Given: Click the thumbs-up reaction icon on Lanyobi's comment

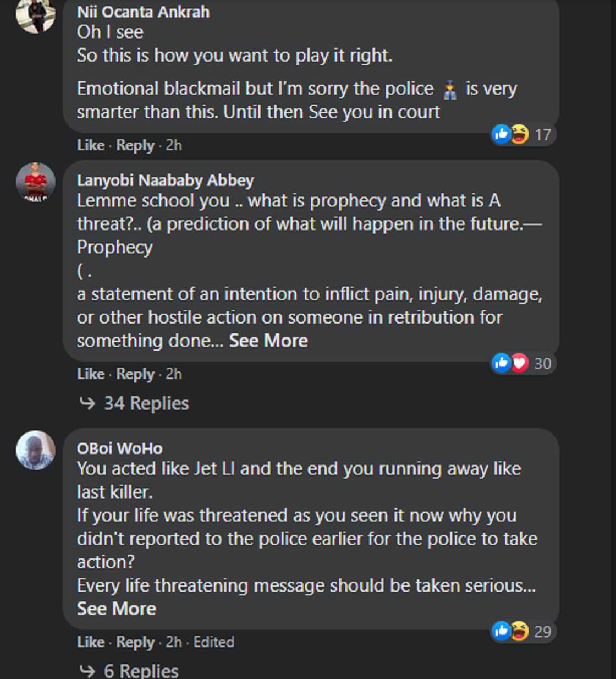Looking at the screenshot, I should 501,363.
